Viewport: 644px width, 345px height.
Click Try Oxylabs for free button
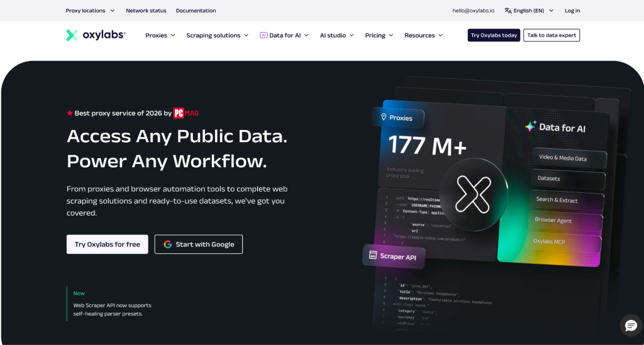pos(107,244)
